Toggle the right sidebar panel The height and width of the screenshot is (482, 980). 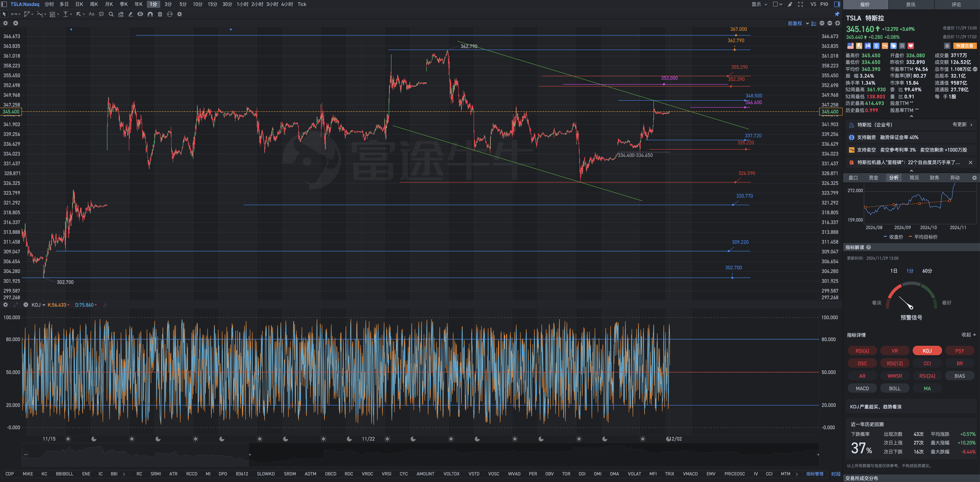[x=837, y=4]
